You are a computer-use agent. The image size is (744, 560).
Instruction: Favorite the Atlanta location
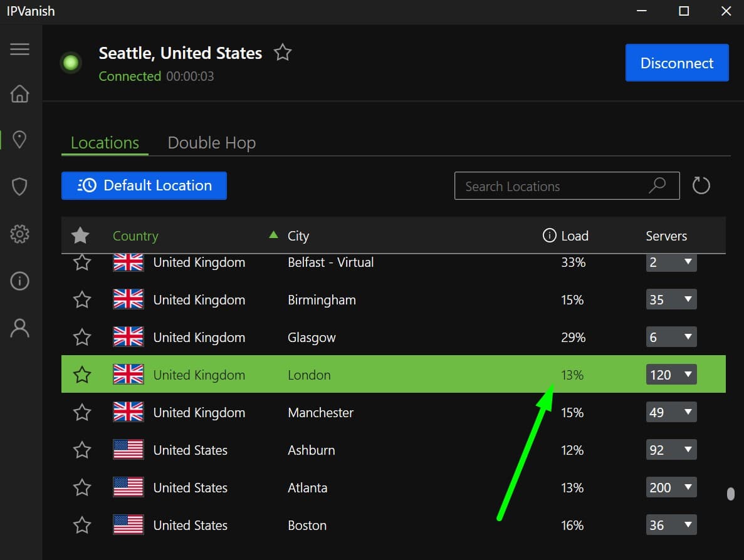click(x=82, y=487)
